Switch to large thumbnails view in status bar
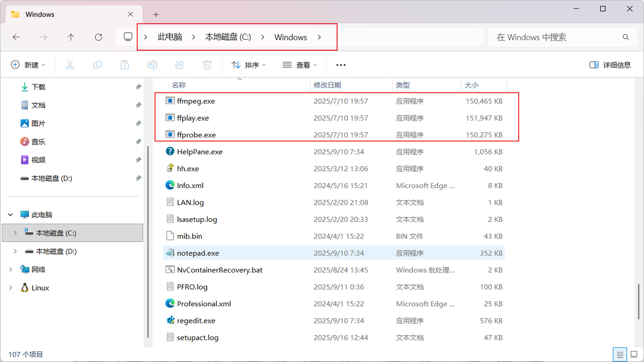Viewport: 644px width, 362px height. point(634,354)
